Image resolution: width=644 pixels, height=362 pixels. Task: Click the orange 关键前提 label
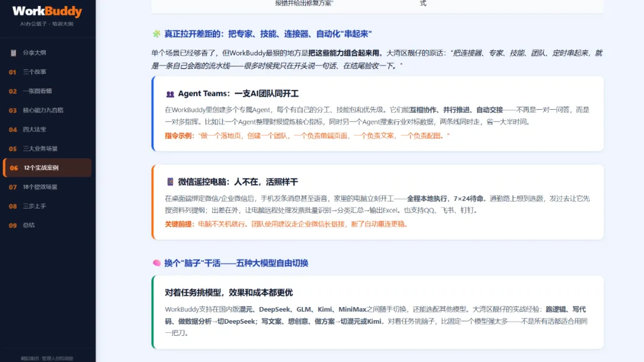tap(179, 224)
